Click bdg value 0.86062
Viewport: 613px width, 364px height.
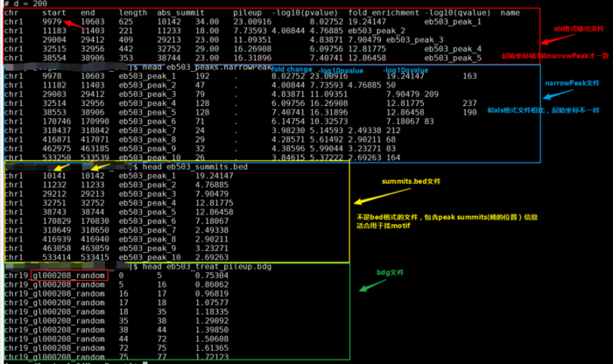point(212,284)
